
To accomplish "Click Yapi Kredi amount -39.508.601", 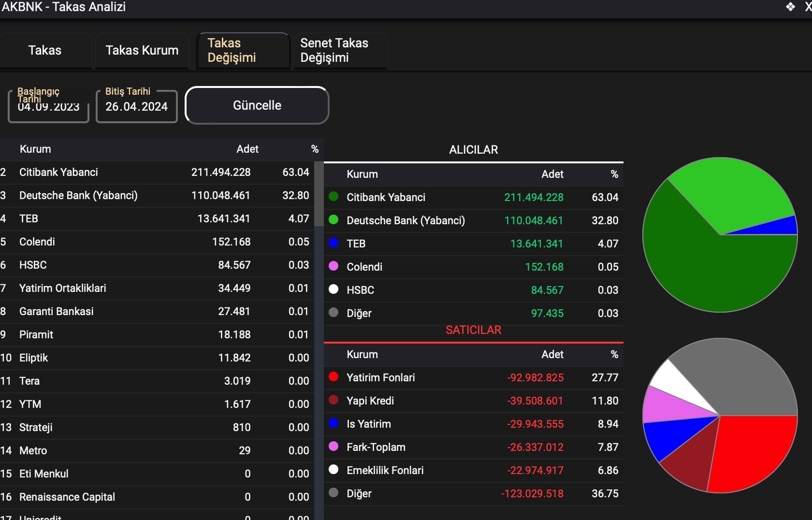I will pos(535,401).
